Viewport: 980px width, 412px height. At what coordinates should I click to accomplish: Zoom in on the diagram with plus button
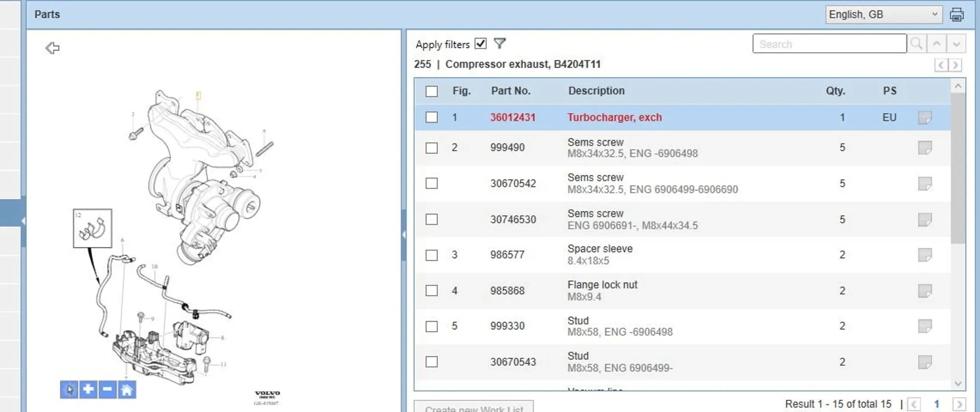click(x=88, y=389)
